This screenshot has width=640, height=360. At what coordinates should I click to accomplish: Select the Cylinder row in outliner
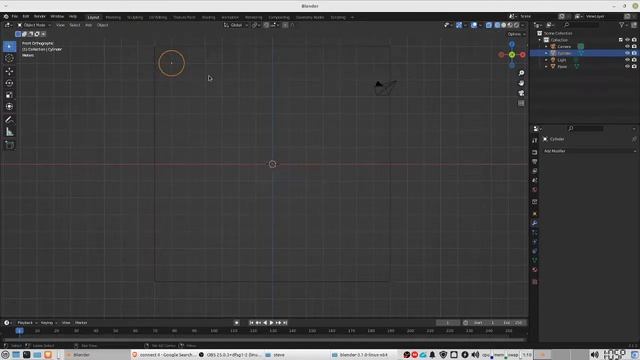coord(584,53)
